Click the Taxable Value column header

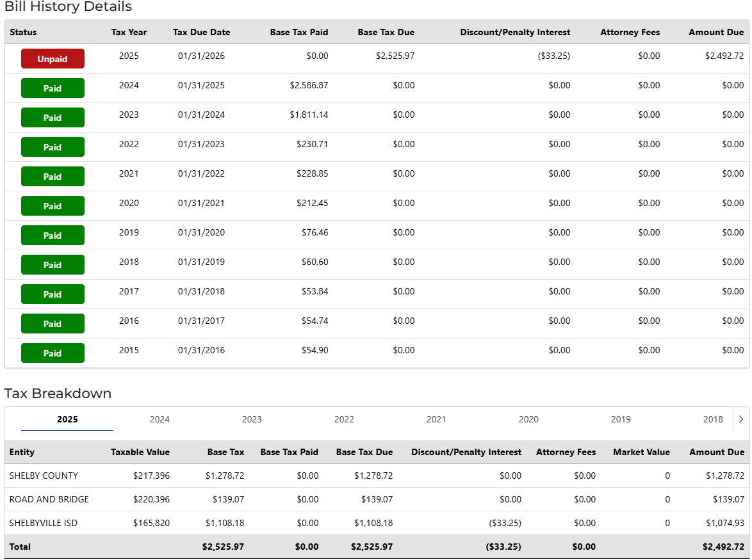pos(140,452)
